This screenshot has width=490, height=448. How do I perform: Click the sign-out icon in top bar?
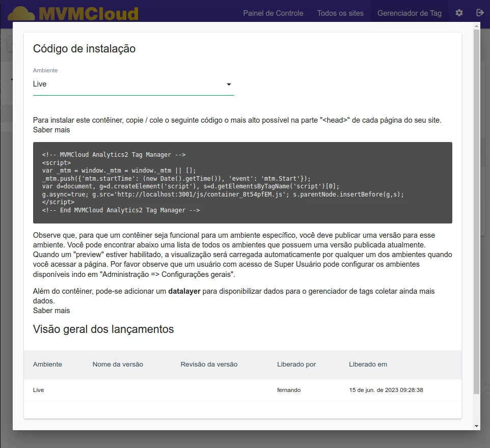point(479,13)
